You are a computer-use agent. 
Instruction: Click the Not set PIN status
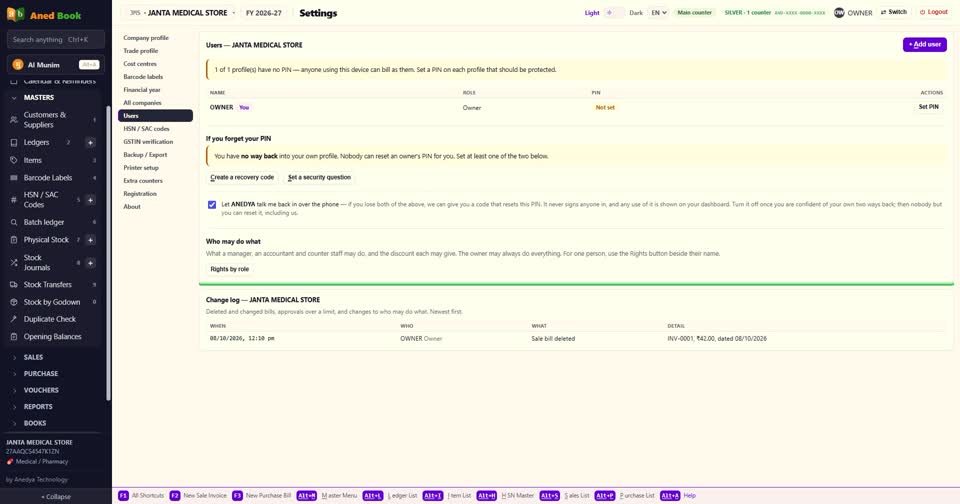605,107
